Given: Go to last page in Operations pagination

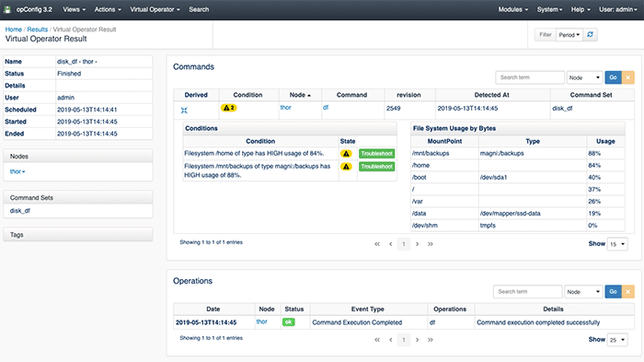Looking at the screenshot, I should point(430,340).
